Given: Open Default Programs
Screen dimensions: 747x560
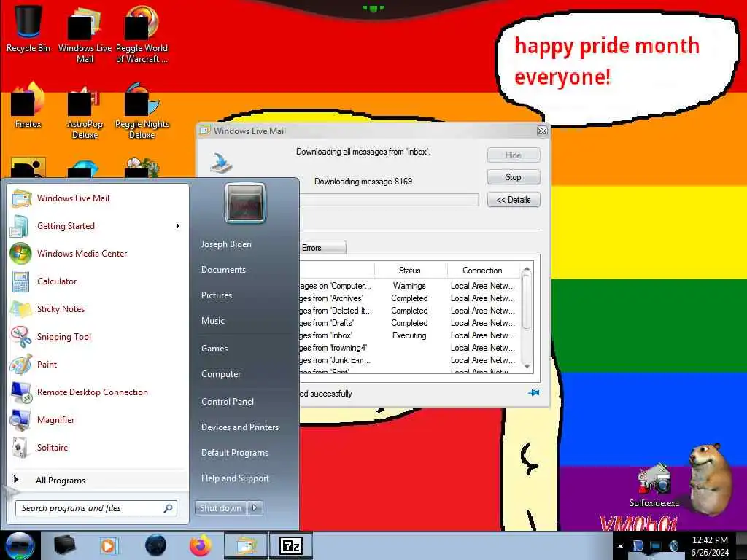Looking at the screenshot, I should tap(235, 452).
